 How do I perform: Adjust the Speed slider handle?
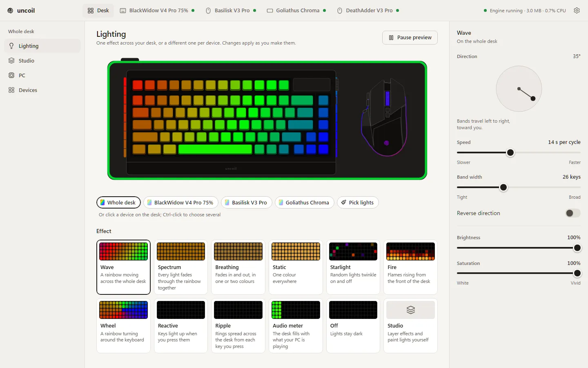(x=510, y=153)
